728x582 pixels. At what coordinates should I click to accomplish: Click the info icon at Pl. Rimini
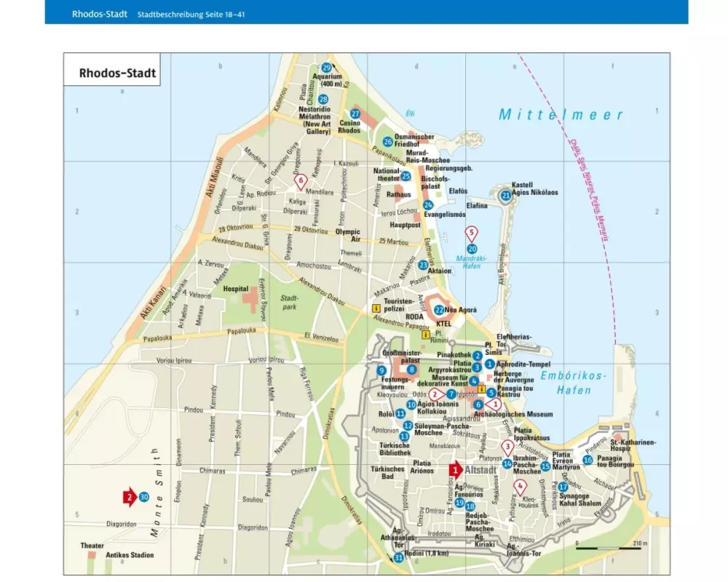coord(425,335)
